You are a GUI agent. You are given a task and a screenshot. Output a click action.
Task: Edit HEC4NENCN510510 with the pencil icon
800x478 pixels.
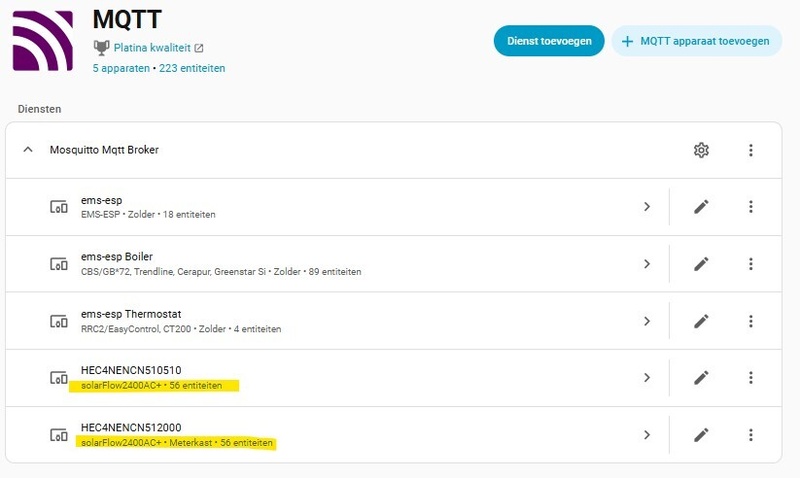point(701,378)
